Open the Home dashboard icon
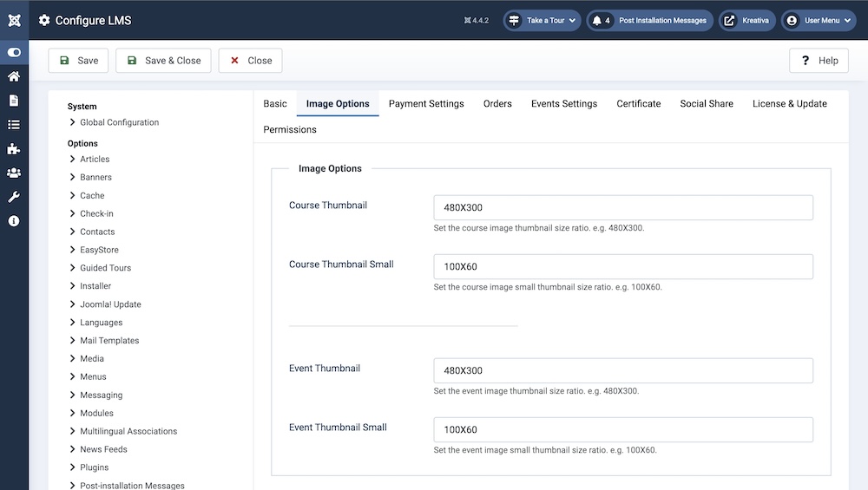This screenshot has height=490, width=868. (14, 76)
